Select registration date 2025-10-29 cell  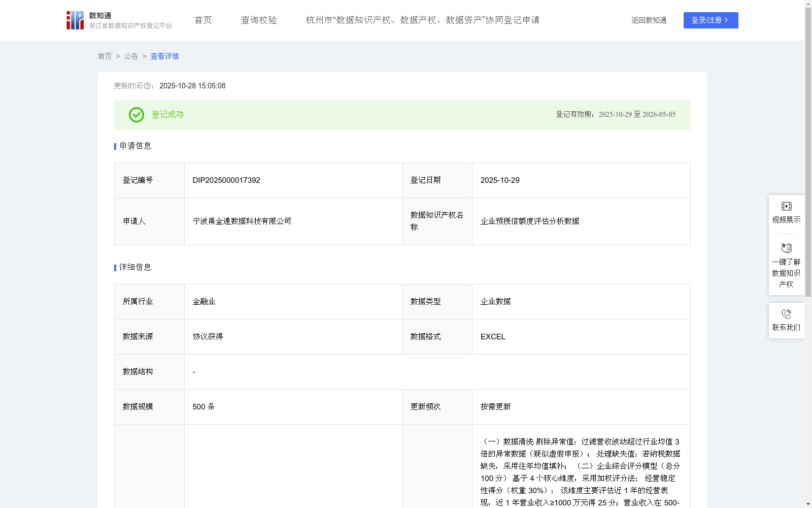tap(581, 180)
